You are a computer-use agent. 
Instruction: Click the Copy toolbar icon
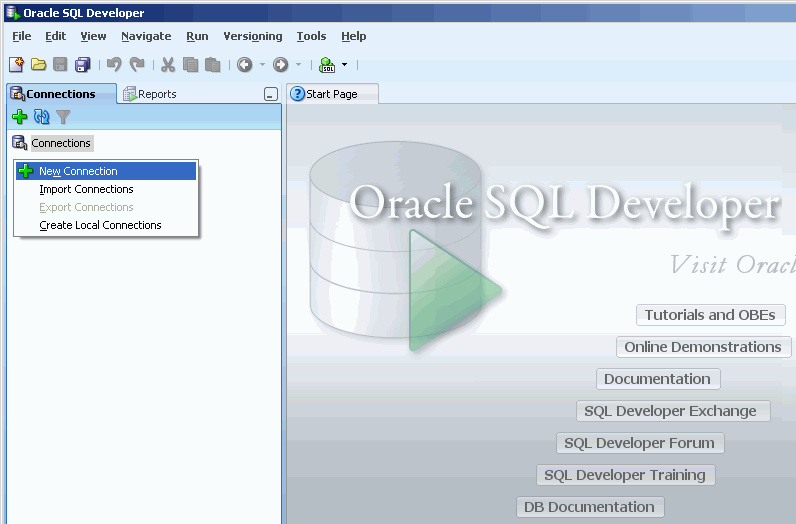pyautogui.click(x=190, y=64)
